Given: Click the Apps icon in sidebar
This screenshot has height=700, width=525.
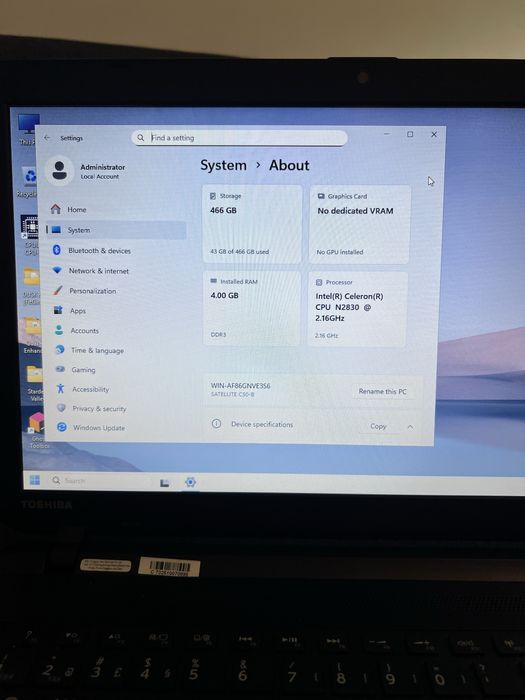Looking at the screenshot, I should pos(58,310).
